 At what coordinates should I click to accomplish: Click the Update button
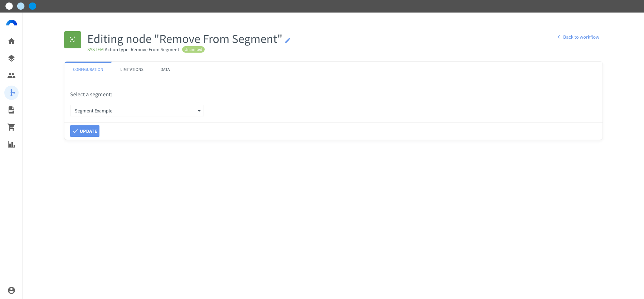click(85, 131)
